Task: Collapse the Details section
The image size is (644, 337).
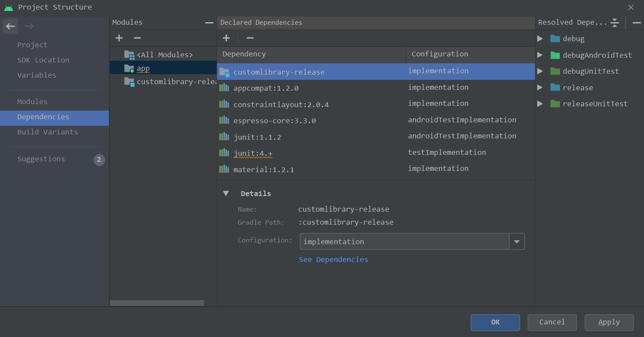Action: point(226,193)
